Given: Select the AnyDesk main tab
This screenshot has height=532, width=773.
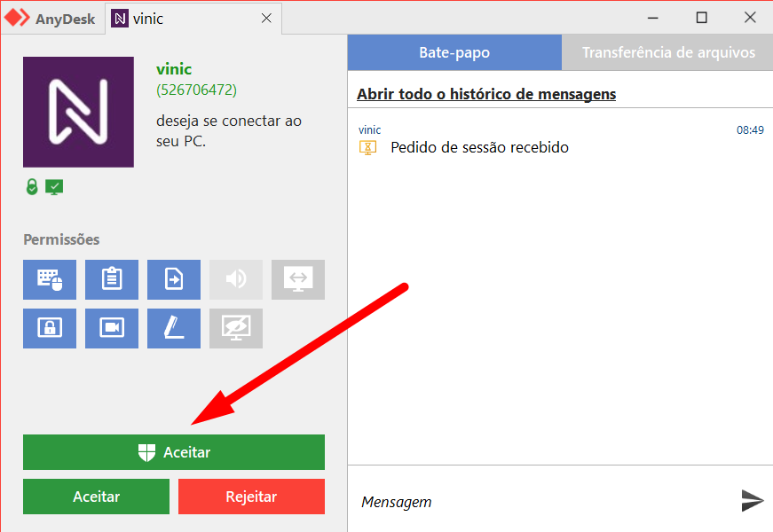Looking at the screenshot, I should pos(51,19).
